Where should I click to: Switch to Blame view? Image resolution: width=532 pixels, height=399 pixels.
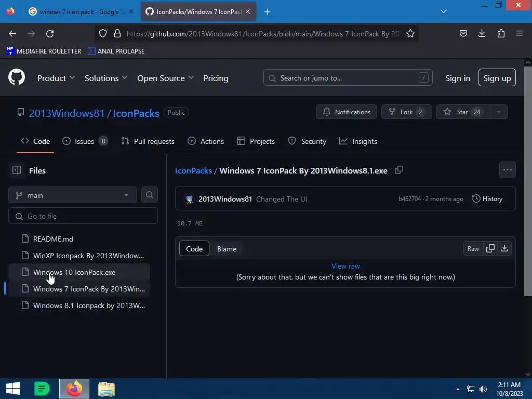click(x=227, y=249)
